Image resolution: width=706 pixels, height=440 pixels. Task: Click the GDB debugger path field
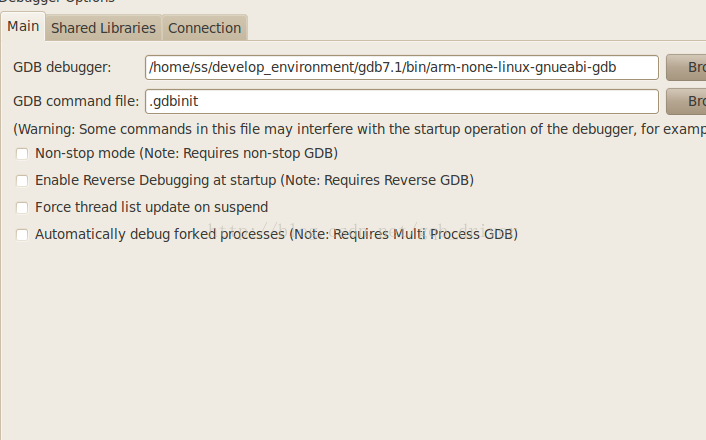click(402, 68)
